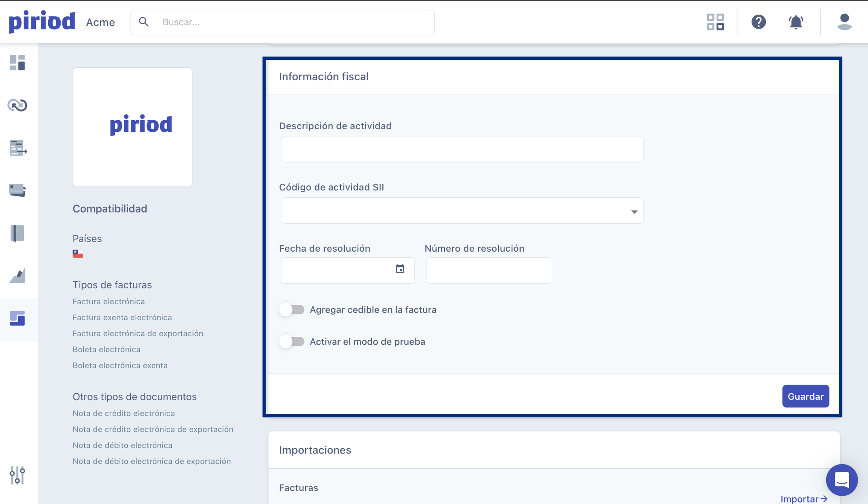
Task: Select the payments card sidebar icon
Action: point(17,190)
